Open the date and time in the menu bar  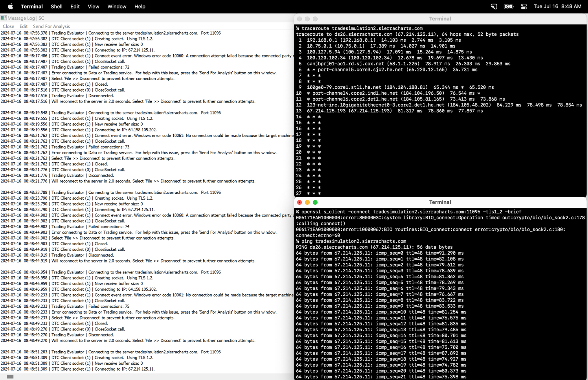557,7
